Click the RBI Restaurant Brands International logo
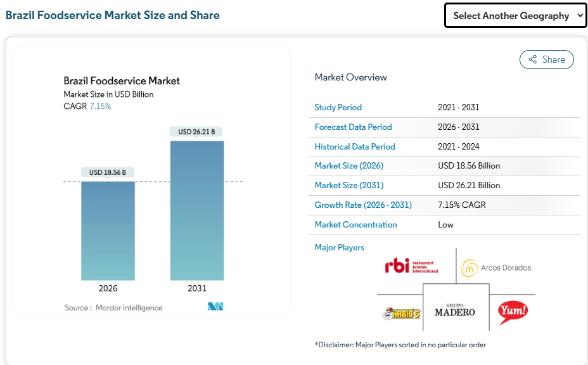This screenshot has height=365, width=588. click(x=411, y=267)
